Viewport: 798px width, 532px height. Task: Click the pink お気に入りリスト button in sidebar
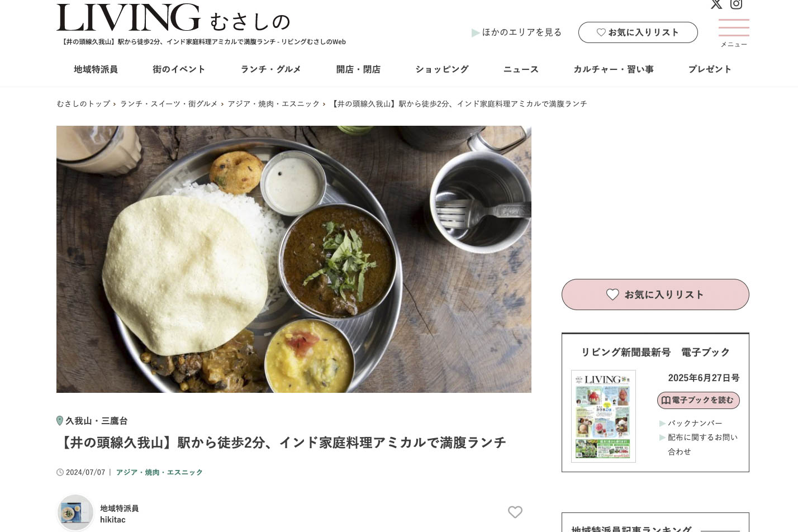(x=655, y=294)
